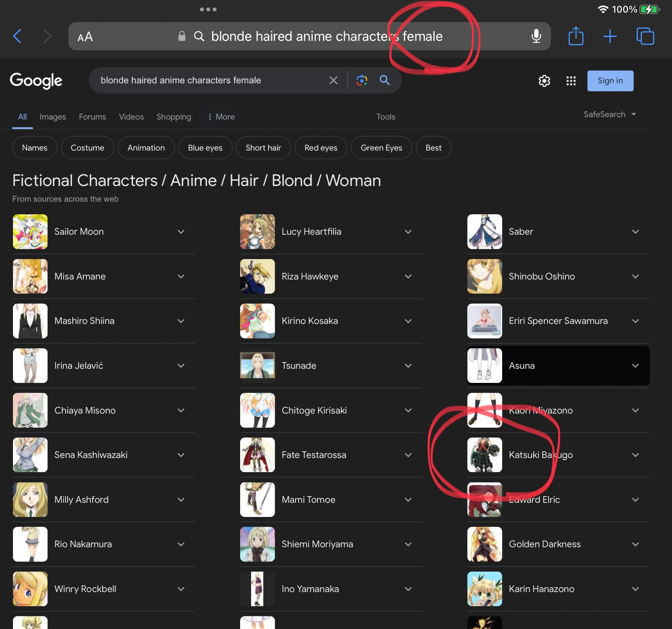
Task: Filter results by Green Eyes
Action: click(381, 148)
